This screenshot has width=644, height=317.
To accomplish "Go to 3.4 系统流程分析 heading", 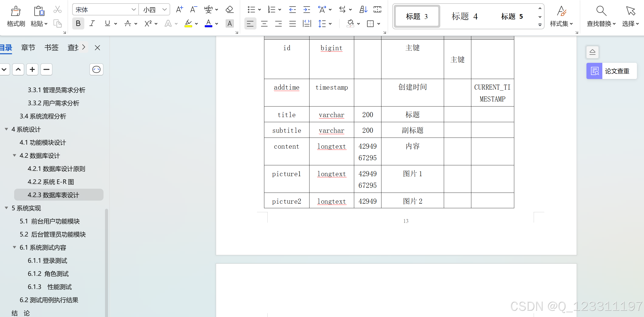I will coord(43,116).
